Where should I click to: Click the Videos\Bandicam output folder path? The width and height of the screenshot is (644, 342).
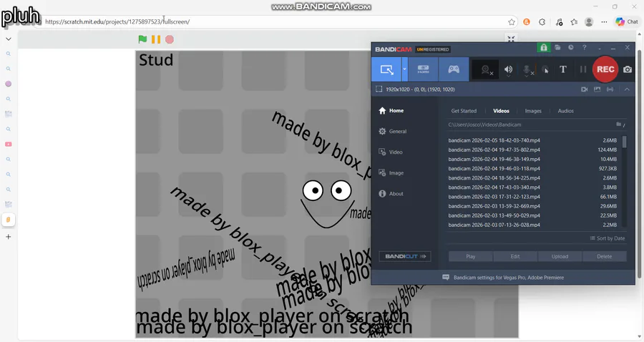[484, 124]
